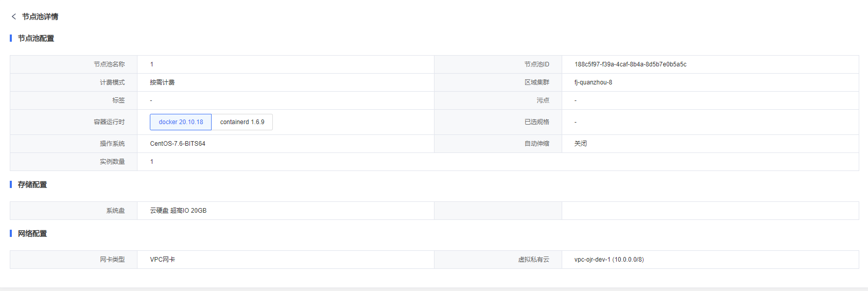The height and width of the screenshot is (291, 868).
Task: Click the 自动伸缩 row label
Action: pos(537,144)
